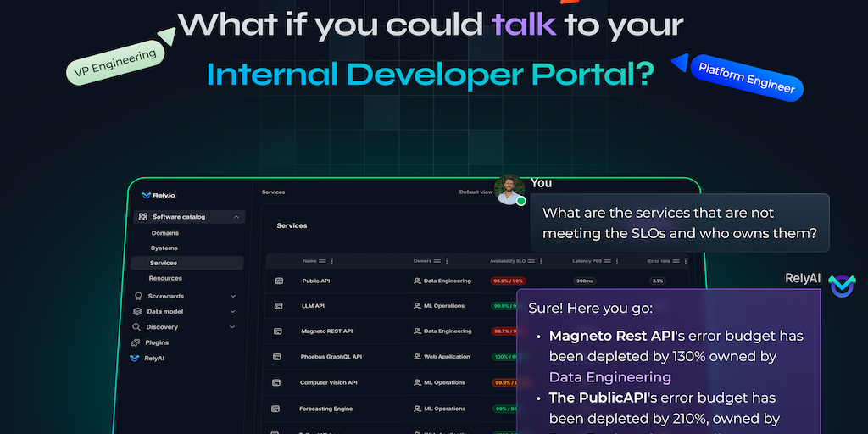Screen dimensions: 868x434
Task: Click the Services breadcrumb at top
Action: coord(273,192)
